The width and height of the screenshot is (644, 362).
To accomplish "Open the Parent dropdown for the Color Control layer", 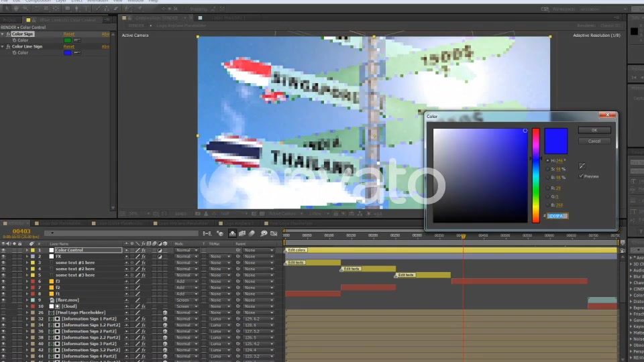I will (258, 250).
